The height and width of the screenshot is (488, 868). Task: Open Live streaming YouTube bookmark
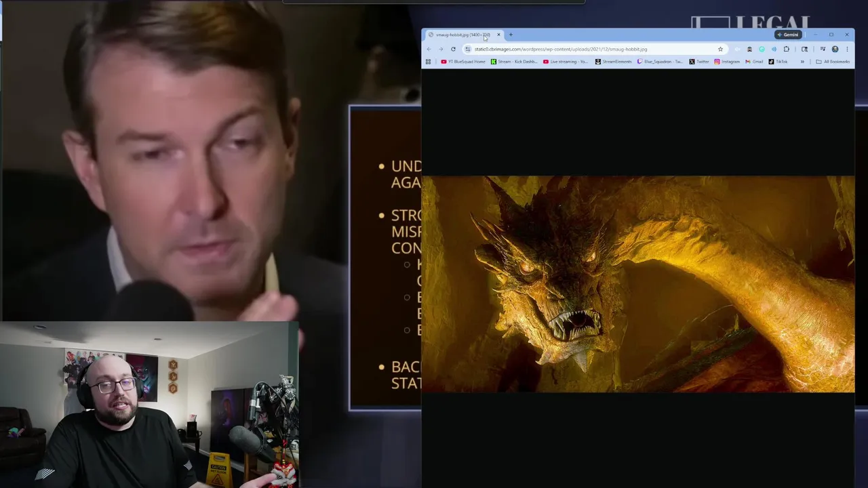coord(566,62)
